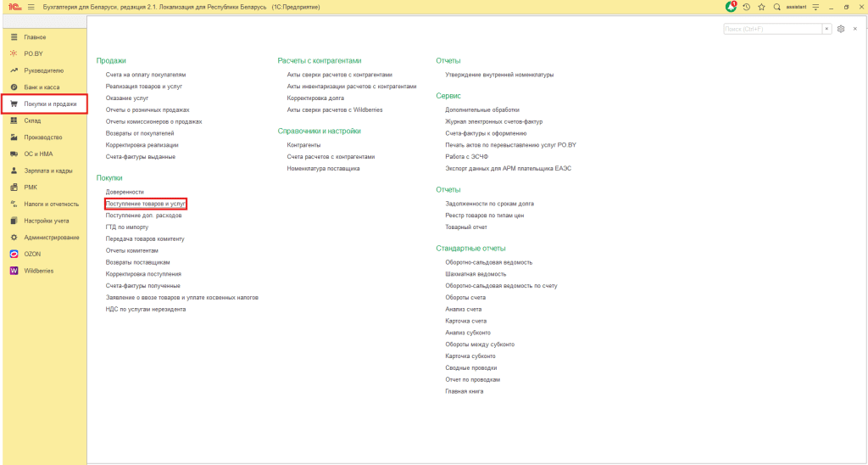Open favorites star icon in title bar
The image size is (868, 465).
click(x=762, y=7)
